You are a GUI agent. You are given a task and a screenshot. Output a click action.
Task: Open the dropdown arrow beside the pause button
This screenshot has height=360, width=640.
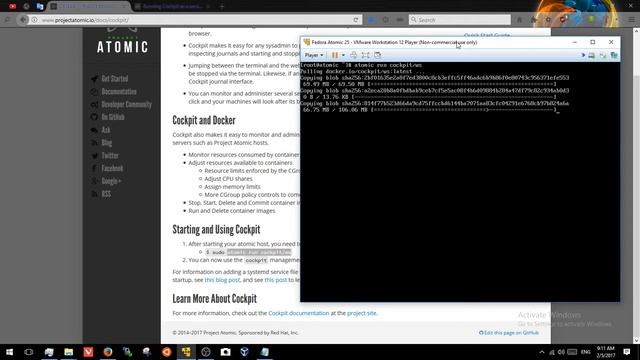click(x=343, y=55)
